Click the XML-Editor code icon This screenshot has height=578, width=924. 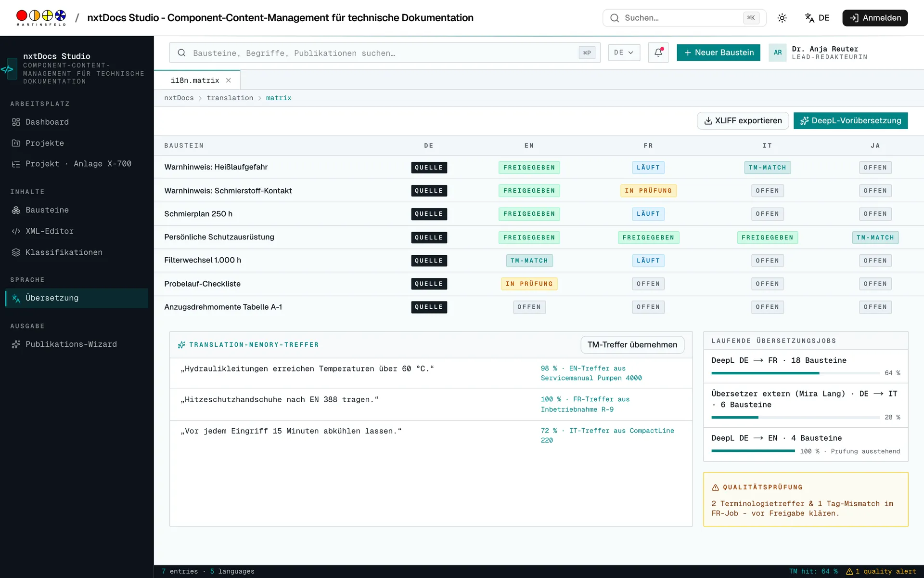(x=16, y=231)
